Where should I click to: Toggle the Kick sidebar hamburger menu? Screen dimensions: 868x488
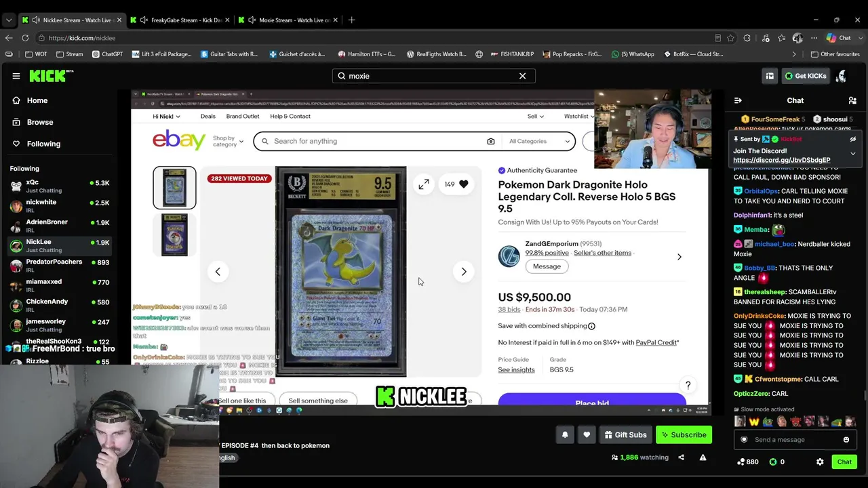pyautogui.click(x=16, y=76)
